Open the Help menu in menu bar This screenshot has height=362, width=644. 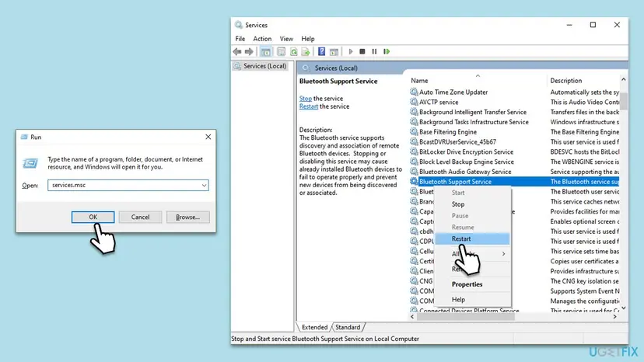(x=308, y=39)
